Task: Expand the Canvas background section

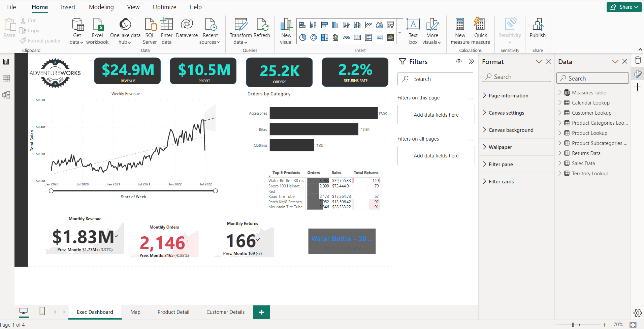Action: 511,130
